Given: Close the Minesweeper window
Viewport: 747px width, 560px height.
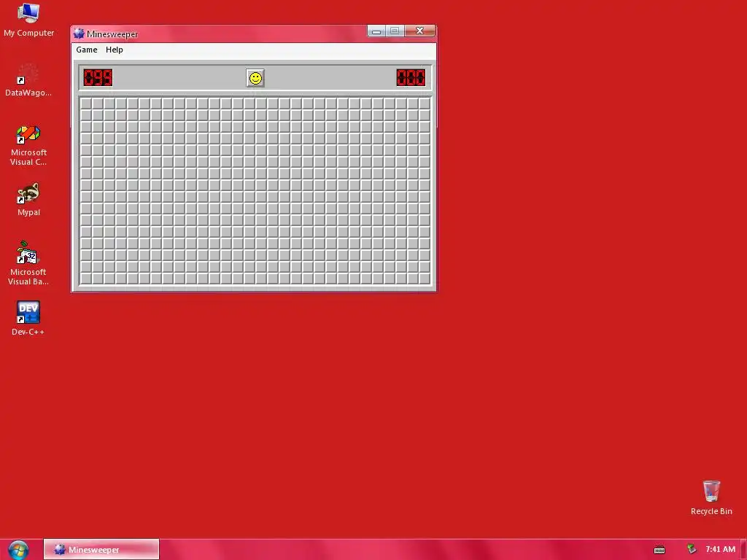Looking at the screenshot, I should (x=419, y=31).
